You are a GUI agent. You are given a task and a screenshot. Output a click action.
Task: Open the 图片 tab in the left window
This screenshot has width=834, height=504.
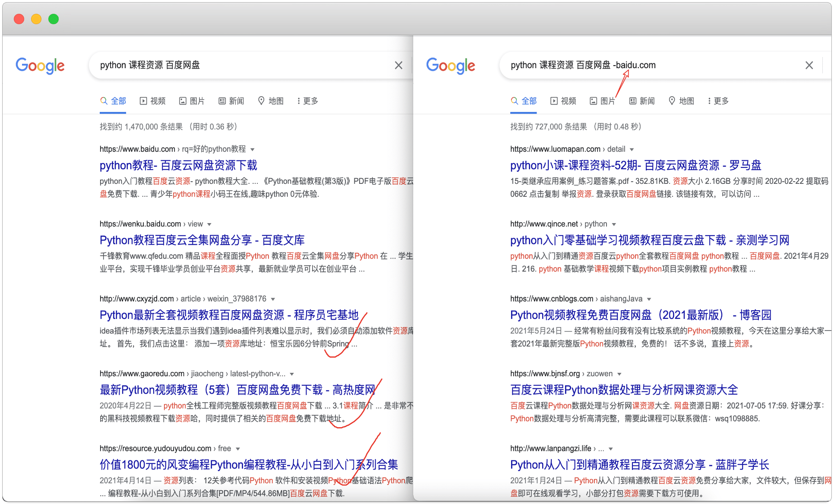(x=192, y=101)
